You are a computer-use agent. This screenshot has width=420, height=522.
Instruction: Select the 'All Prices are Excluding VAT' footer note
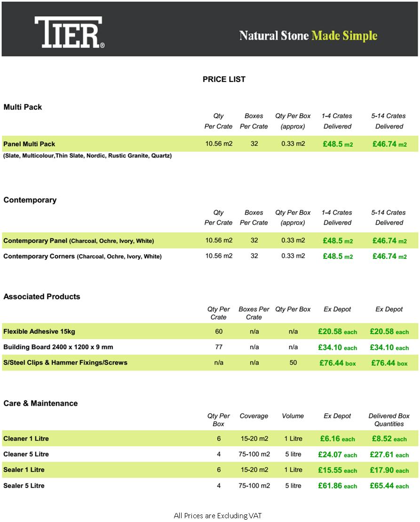218,515
